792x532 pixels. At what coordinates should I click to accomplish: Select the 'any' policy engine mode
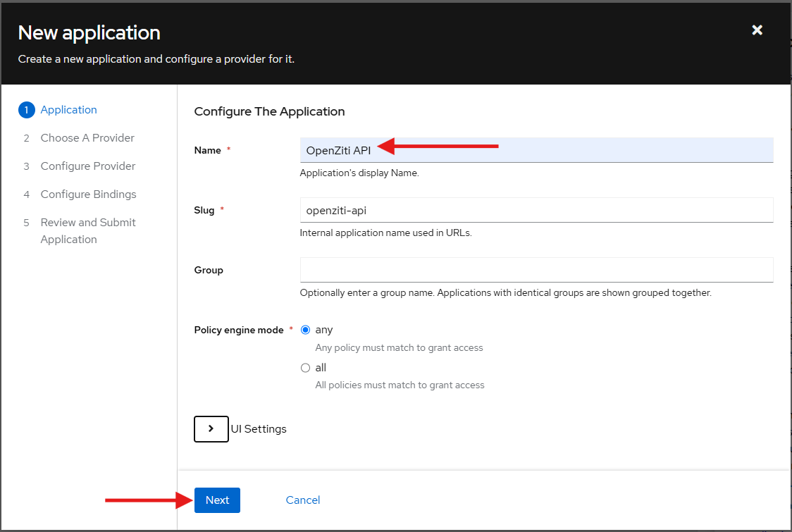[305, 330]
